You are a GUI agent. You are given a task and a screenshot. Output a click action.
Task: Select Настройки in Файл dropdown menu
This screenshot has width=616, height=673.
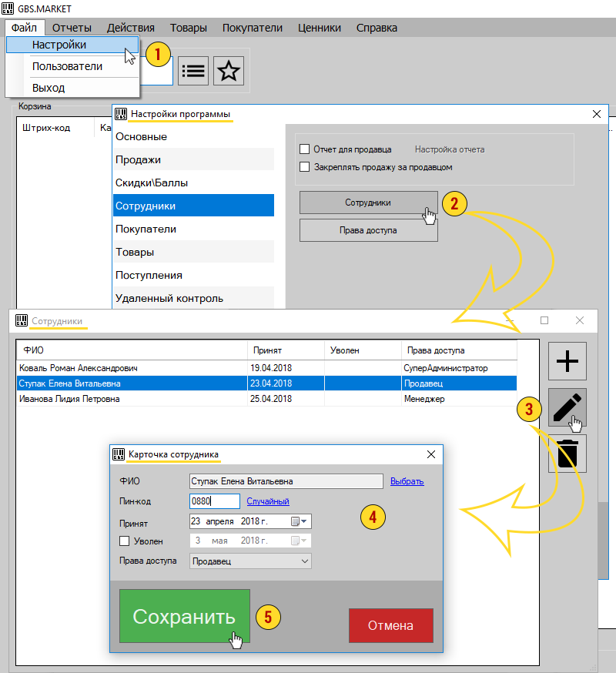tap(72, 45)
